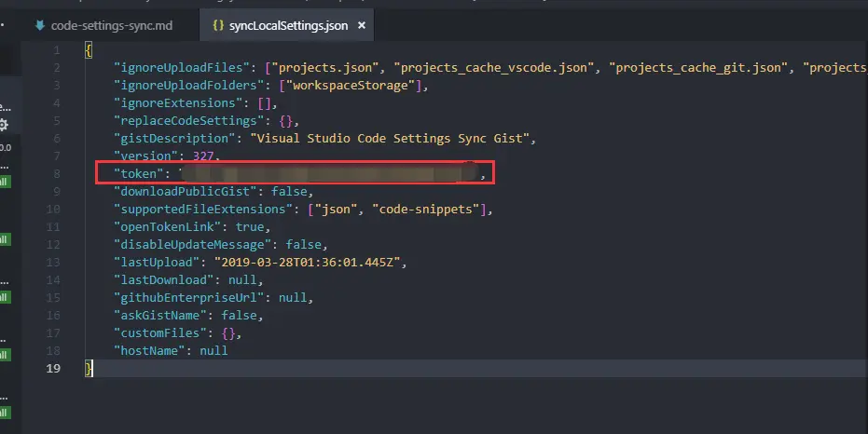
Task: Select the syncLocalSettings.json tab
Action: click(x=288, y=25)
